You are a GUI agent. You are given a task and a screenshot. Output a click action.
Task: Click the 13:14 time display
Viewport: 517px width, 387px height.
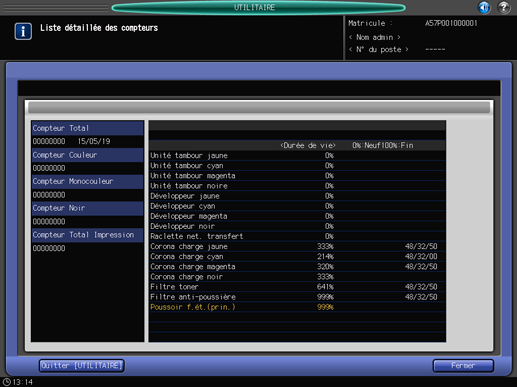pyautogui.click(x=23, y=382)
